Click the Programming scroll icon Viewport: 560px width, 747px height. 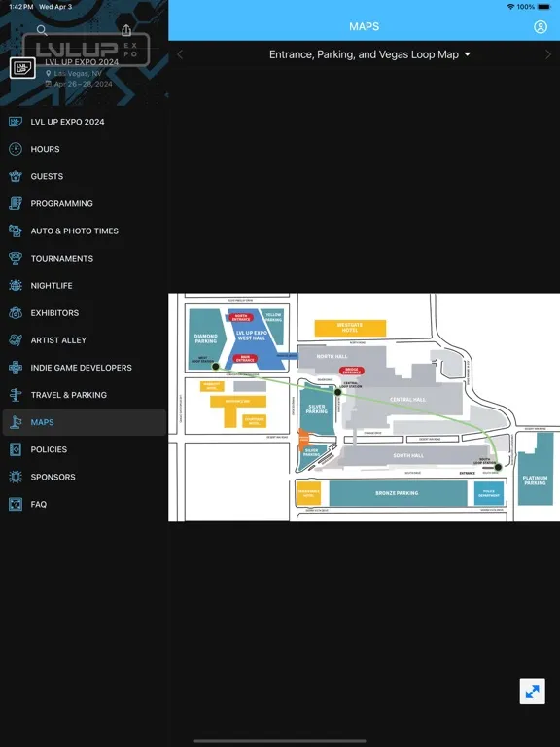16,203
